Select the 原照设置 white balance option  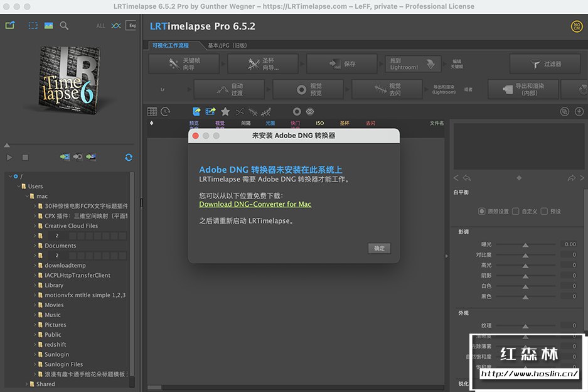click(x=481, y=212)
